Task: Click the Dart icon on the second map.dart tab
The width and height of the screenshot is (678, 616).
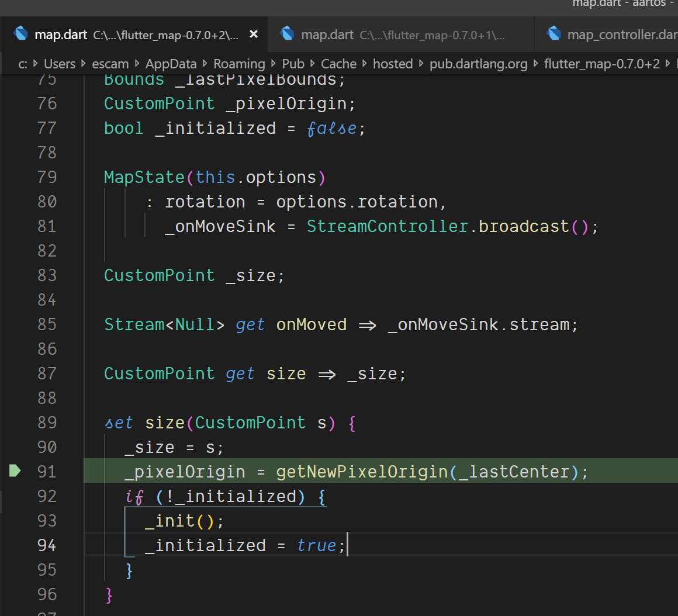Action: 288,33
